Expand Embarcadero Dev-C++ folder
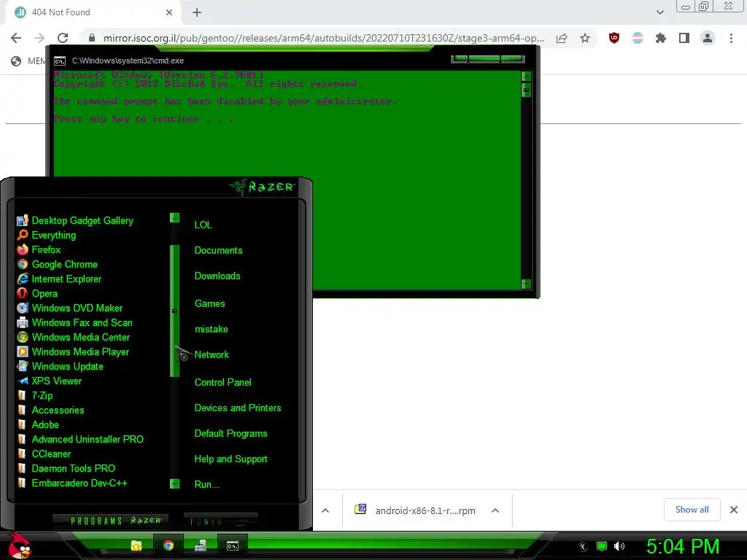Image resolution: width=747 pixels, height=560 pixels. (72, 483)
